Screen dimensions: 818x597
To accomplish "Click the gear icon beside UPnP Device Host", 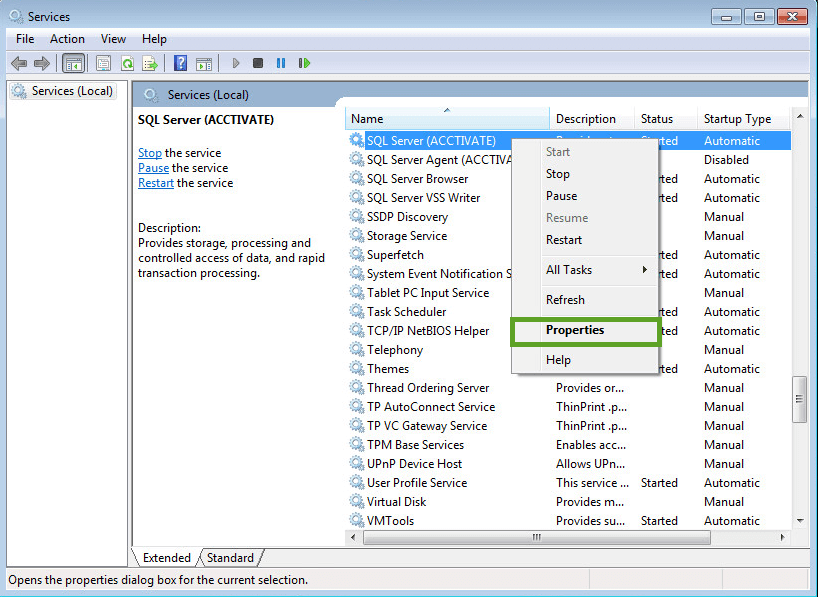I will point(357,463).
